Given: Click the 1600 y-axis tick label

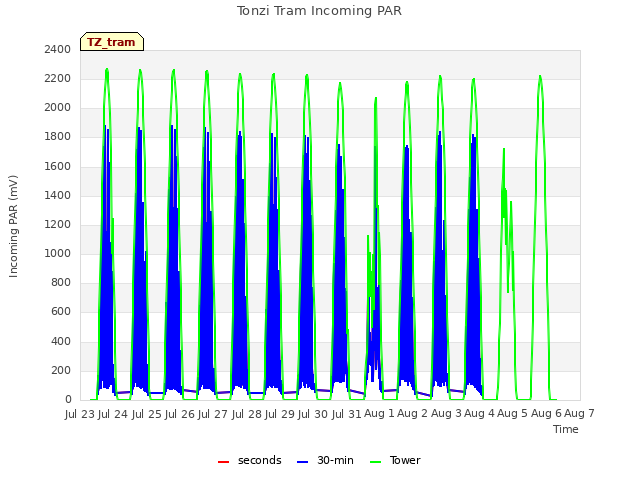Looking at the screenshot, I should (58, 166).
